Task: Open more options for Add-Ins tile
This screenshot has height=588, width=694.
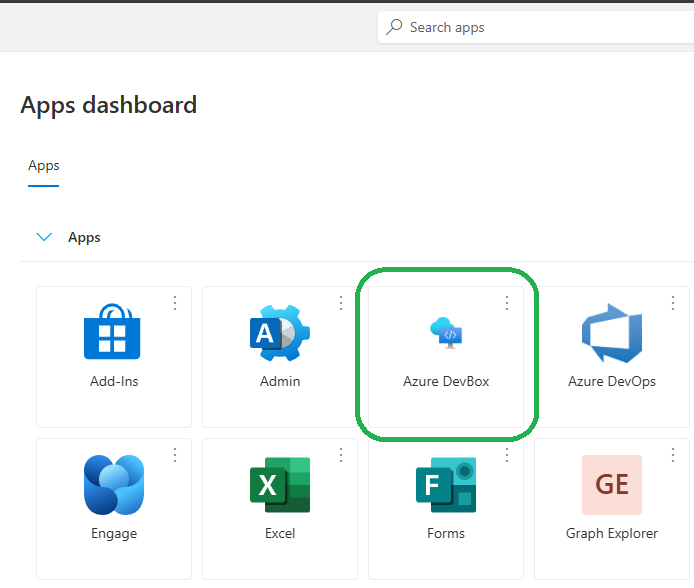Action: coord(175,303)
